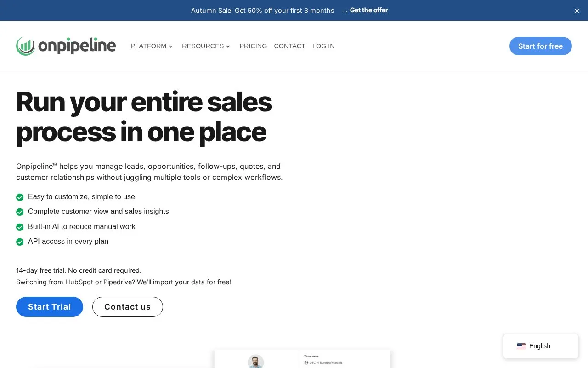Expand the Resources menu
Screen dimensions: 588x368
[x=206, y=46]
